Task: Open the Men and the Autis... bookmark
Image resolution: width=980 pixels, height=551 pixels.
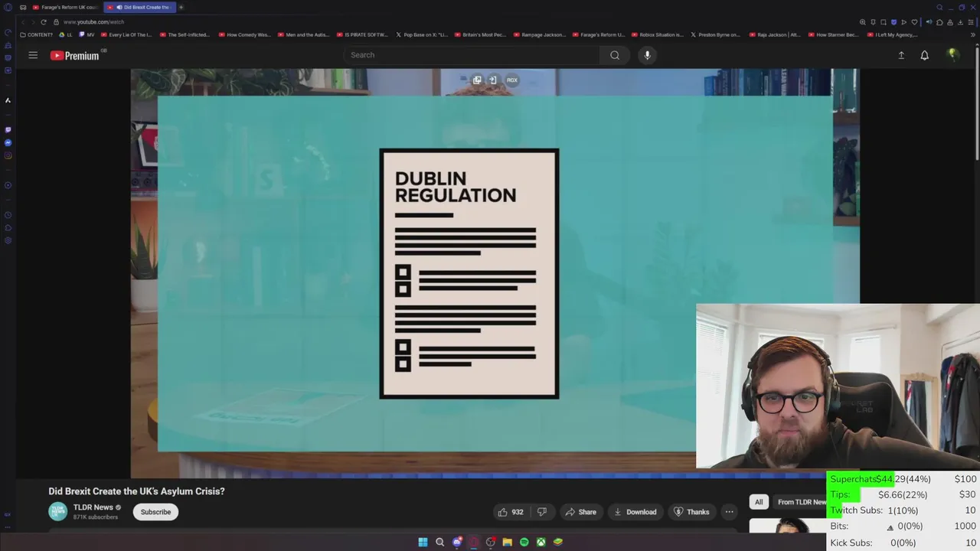Action: (303, 34)
